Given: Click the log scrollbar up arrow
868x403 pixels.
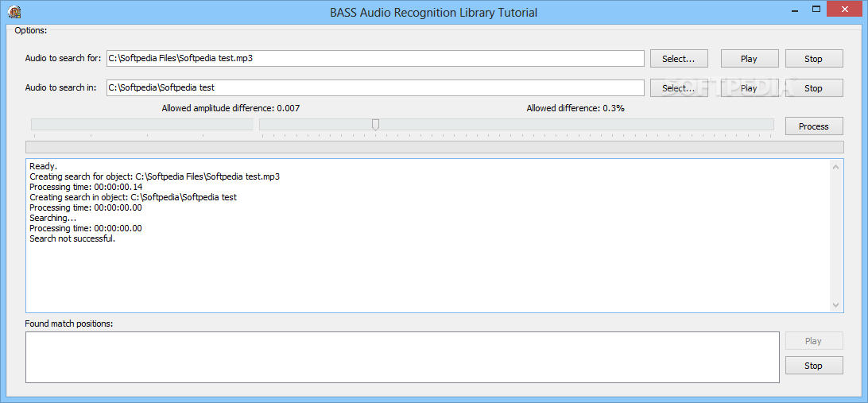Looking at the screenshot, I should pyautogui.click(x=835, y=167).
